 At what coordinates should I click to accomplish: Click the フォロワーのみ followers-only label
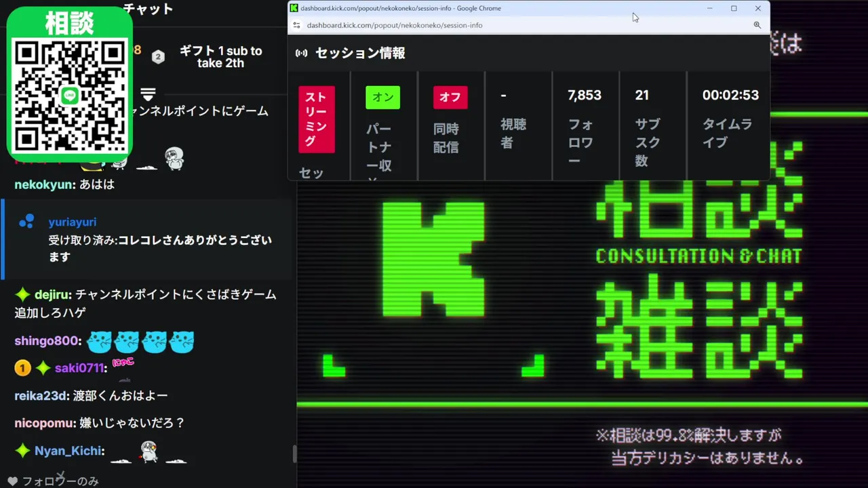[x=61, y=481]
